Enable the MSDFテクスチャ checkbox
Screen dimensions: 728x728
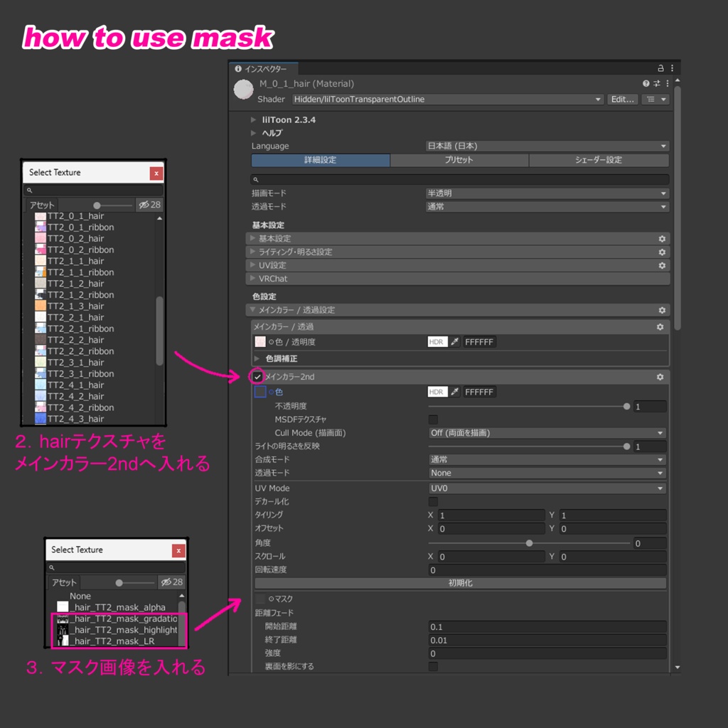[433, 419]
